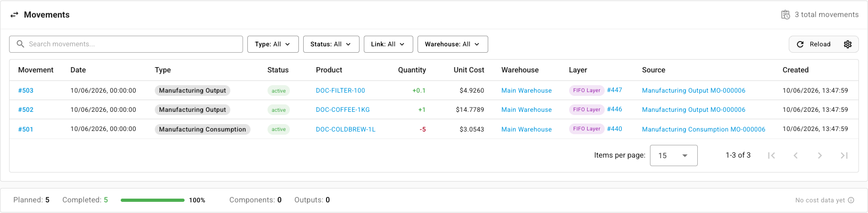Screen dimensions: 868x213
Task: Click FIFO Layer tag in row #502
Action: point(587,110)
